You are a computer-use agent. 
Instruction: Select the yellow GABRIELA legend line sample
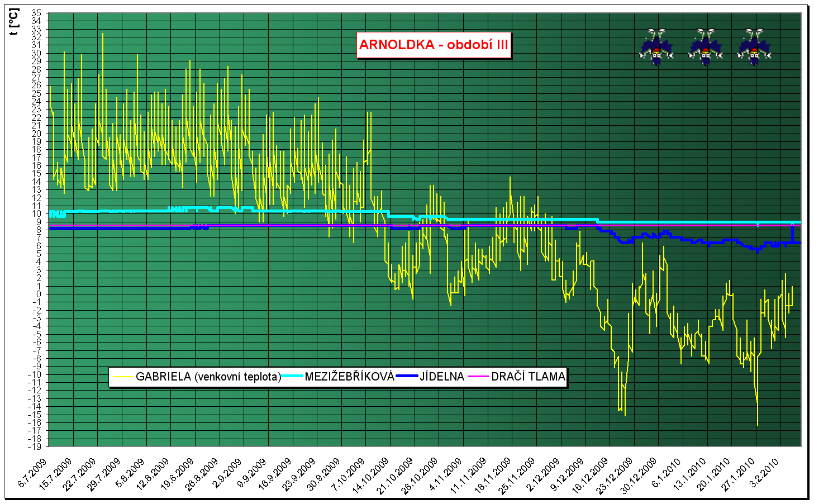[123, 377]
